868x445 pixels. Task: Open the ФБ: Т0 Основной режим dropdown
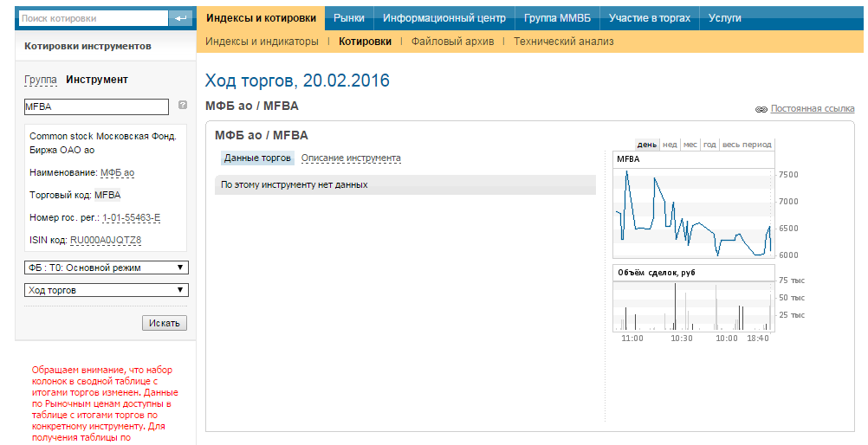(107, 268)
